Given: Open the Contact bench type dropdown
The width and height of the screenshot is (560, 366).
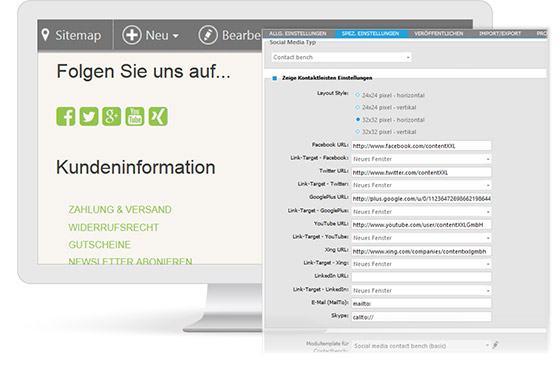Looking at the screenshot, I should [341, 57].
